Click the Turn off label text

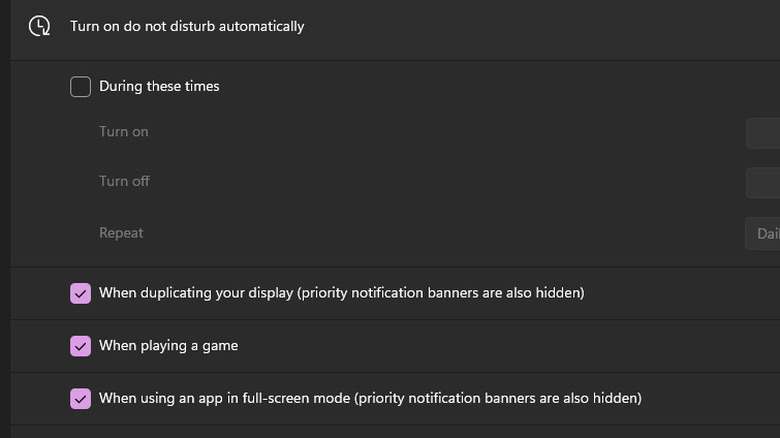125,182
